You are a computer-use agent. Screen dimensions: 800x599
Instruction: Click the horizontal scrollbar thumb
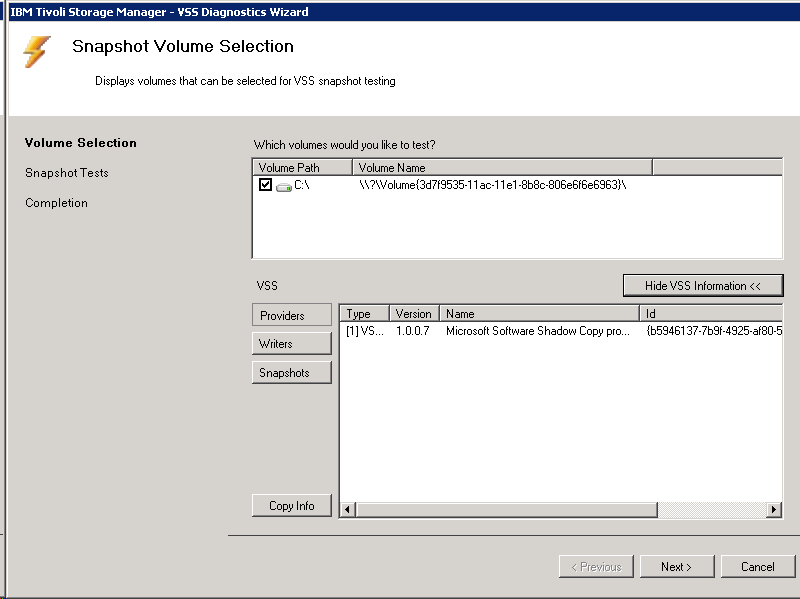505,510
